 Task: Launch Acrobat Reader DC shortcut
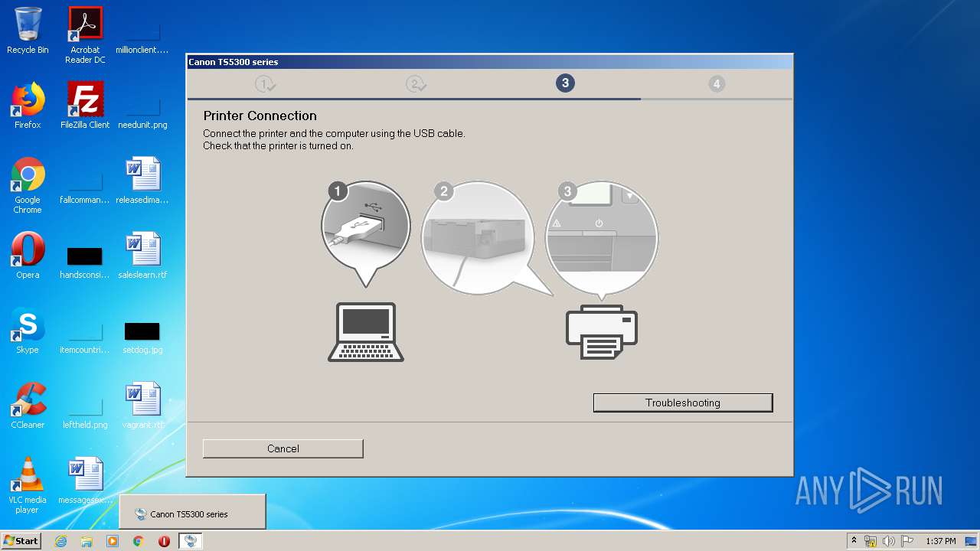click(x=85, y=35)
